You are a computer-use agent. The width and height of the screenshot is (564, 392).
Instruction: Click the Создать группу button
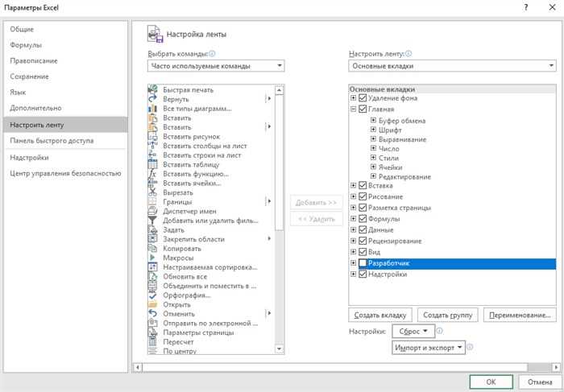point(447,315)
